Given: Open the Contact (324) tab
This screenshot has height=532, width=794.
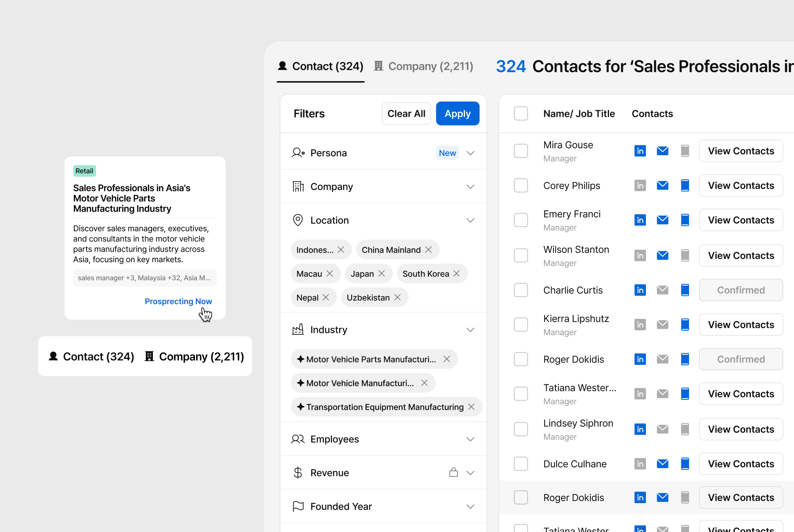Looking at the screenshot, I should 321,66.
